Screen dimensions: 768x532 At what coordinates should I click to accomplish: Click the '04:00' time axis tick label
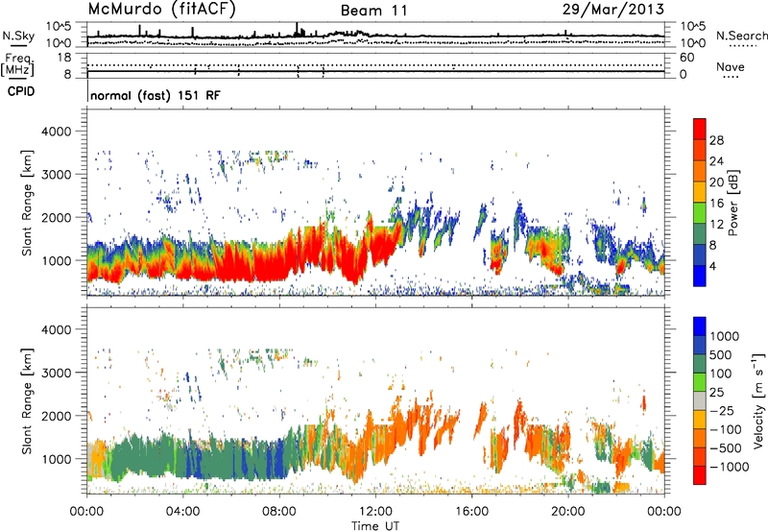click(182, 512)
